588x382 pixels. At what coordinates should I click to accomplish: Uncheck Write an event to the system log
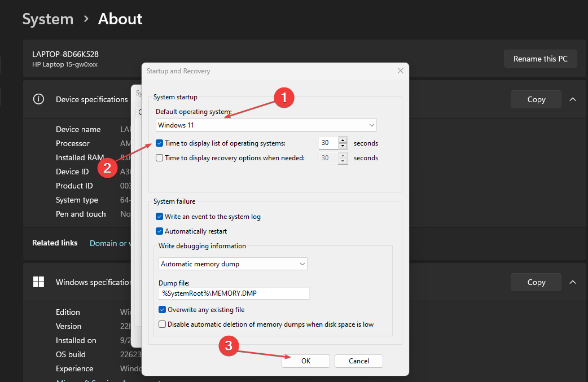[x=160, y=217]
